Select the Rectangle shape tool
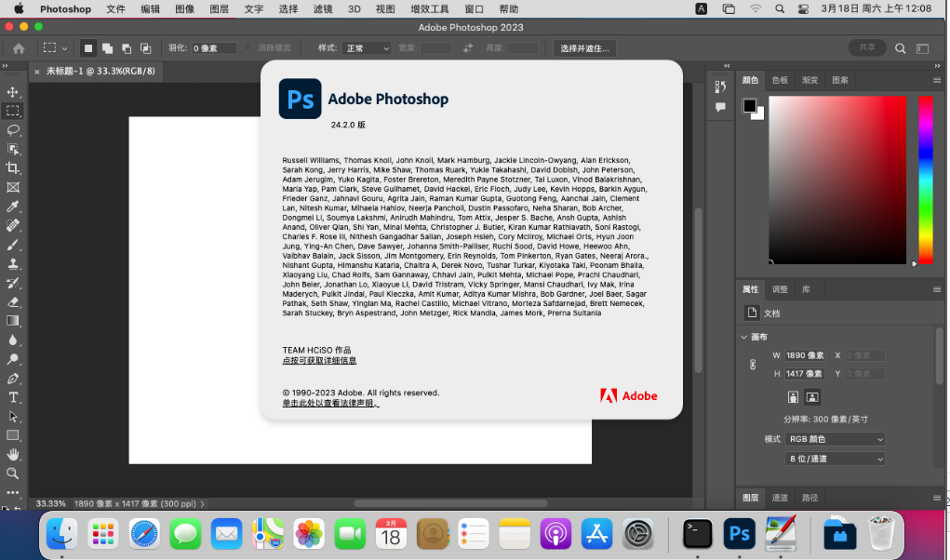950x560 pixels. tap(13, 436)
